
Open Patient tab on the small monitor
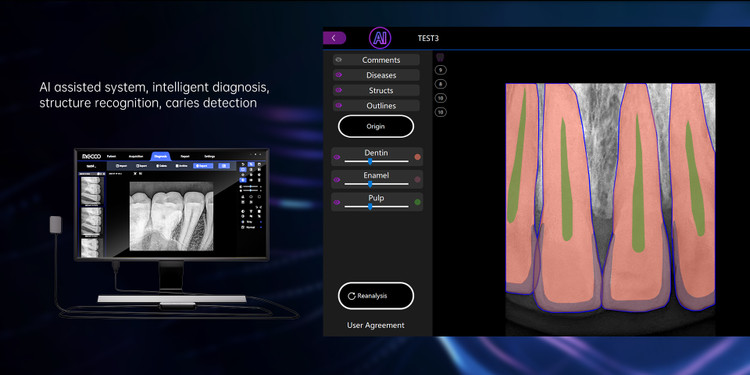111,156
